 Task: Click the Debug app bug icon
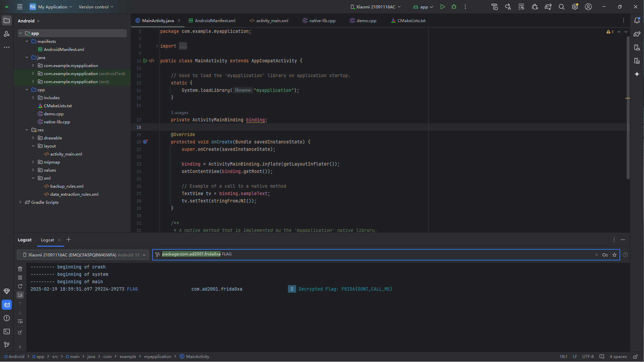click(454, 7)
